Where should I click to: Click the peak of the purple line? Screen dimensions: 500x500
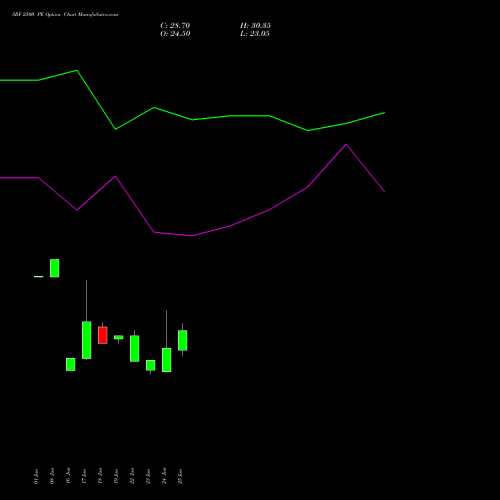pyautogui.click(x=346, y=144)
